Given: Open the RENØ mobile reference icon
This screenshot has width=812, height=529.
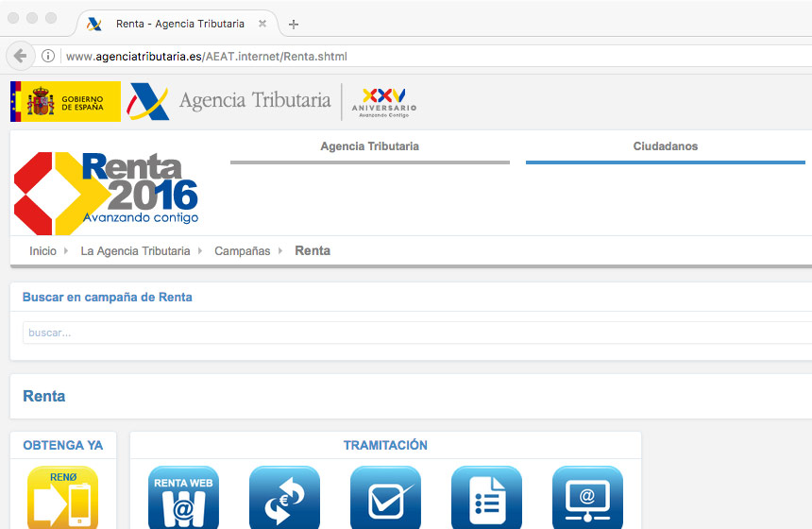Looking at the screenshot, I should click(62, 498).
